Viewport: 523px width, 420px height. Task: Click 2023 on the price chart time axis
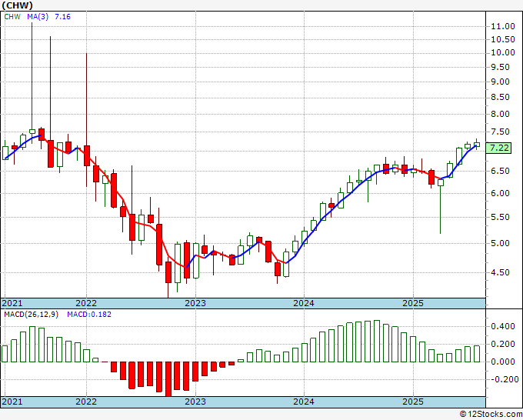pos(195,303)
